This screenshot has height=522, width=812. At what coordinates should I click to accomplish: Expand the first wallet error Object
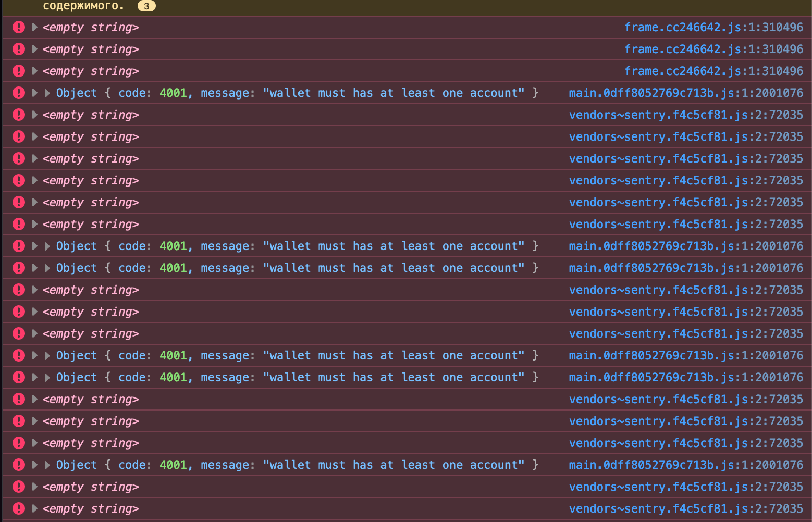pos(46,92)
